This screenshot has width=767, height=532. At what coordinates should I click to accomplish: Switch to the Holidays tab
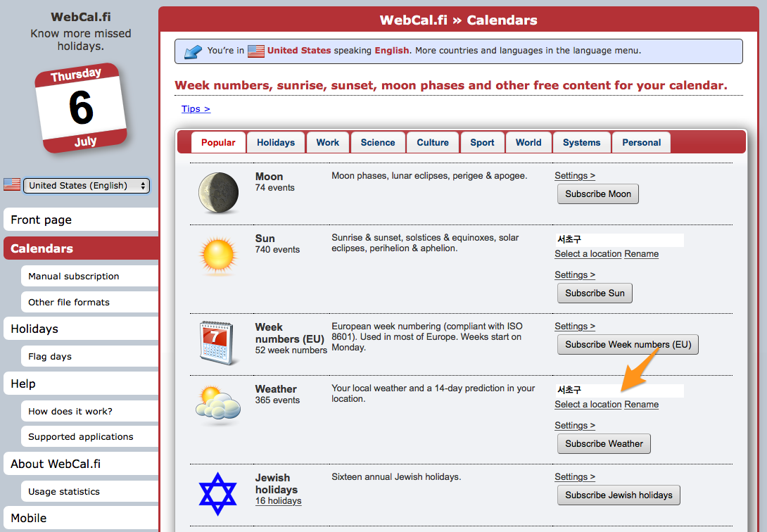276,142
